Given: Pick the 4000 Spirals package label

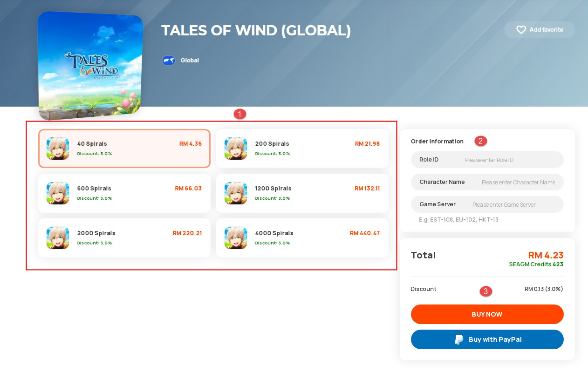Looking at the screenshot, I should click(274, 233).
